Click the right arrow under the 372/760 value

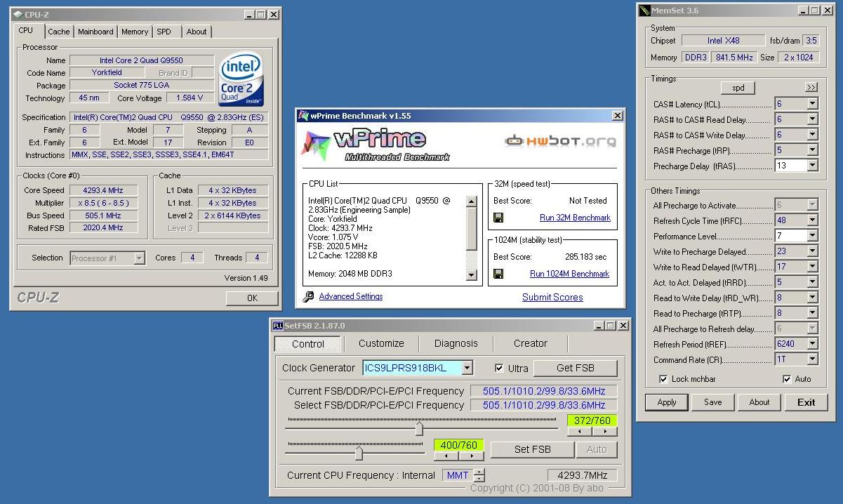tap(605, 432)
